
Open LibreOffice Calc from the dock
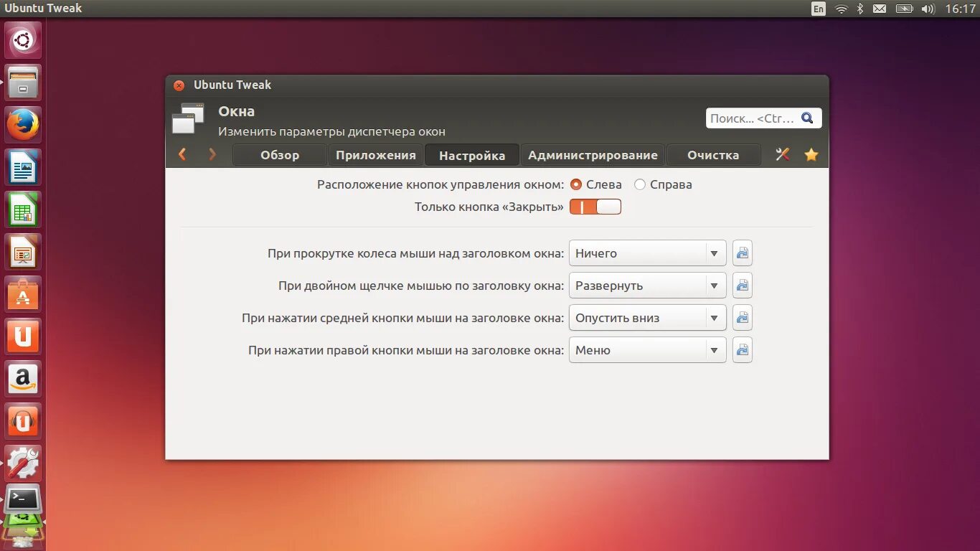(x=23, y=209)
